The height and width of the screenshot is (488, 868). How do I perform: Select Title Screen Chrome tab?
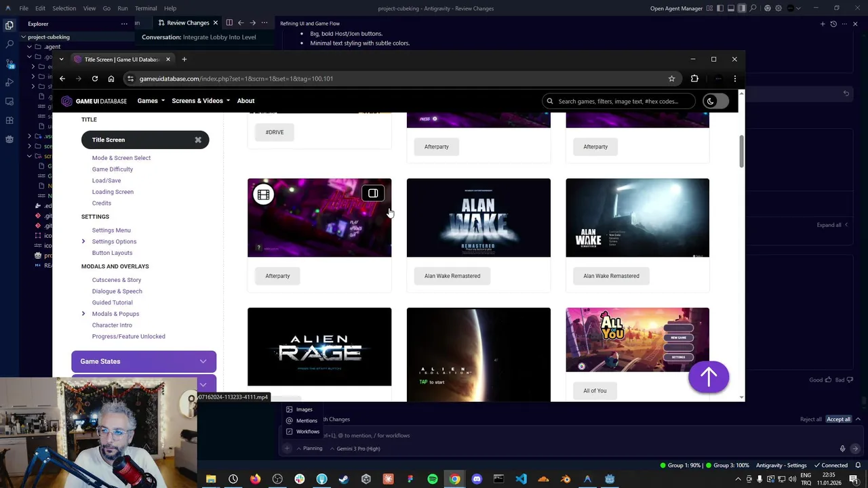click(121, 59)
